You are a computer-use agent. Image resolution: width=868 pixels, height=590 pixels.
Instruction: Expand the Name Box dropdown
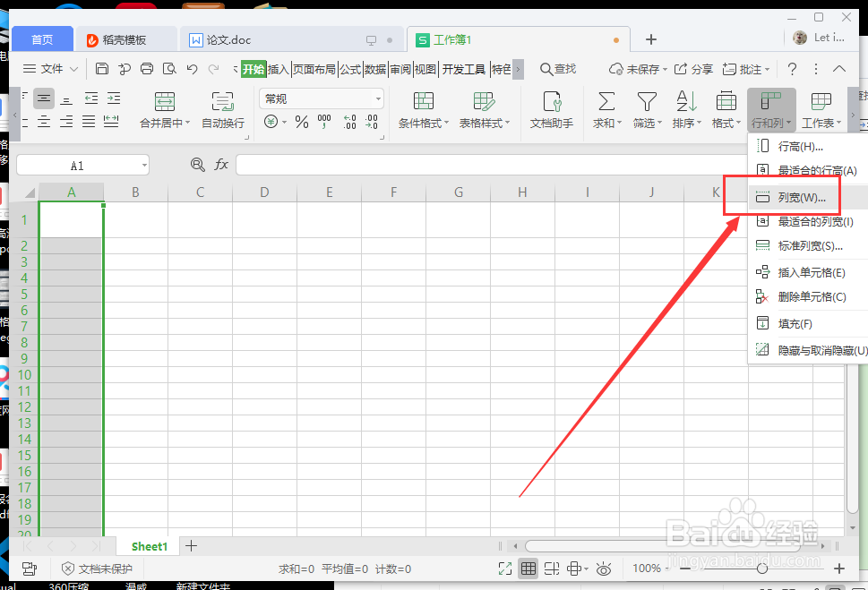pos(144,165)
